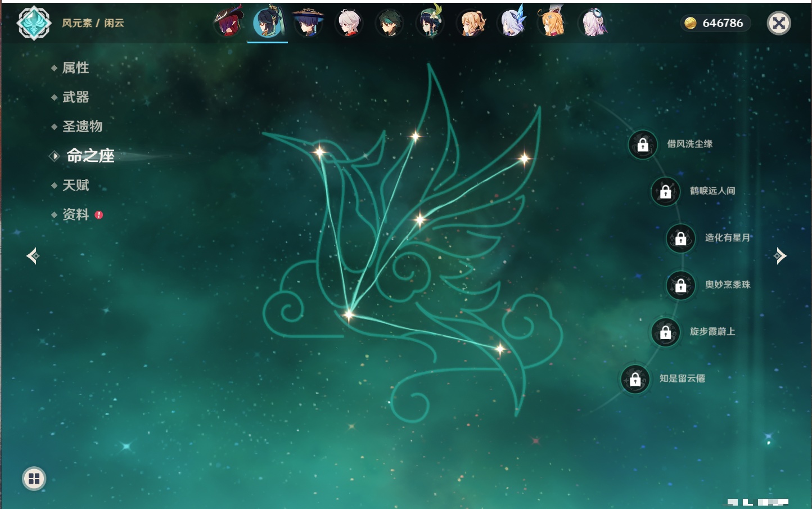The width and height of the screenshot is (812, 509).
Task: Open the 天赋 talents tab
Action: (75, 185)
